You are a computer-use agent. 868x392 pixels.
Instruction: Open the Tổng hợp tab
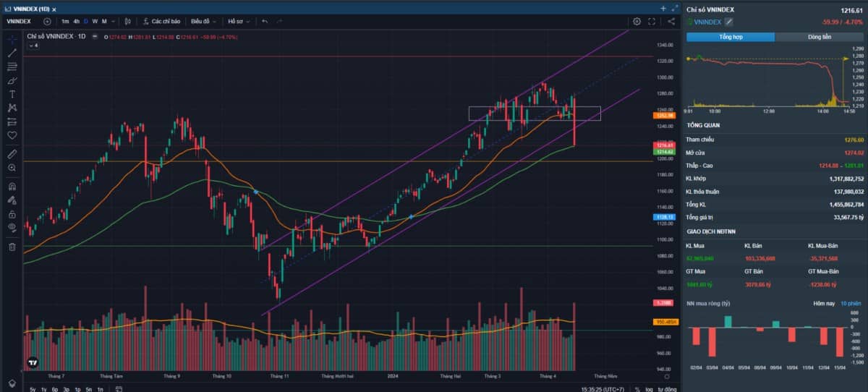click(x=730, y=36)
